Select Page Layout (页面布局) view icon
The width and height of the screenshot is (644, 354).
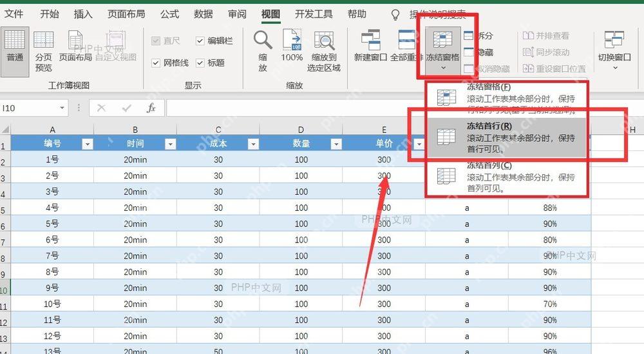(x=75, y=41)
